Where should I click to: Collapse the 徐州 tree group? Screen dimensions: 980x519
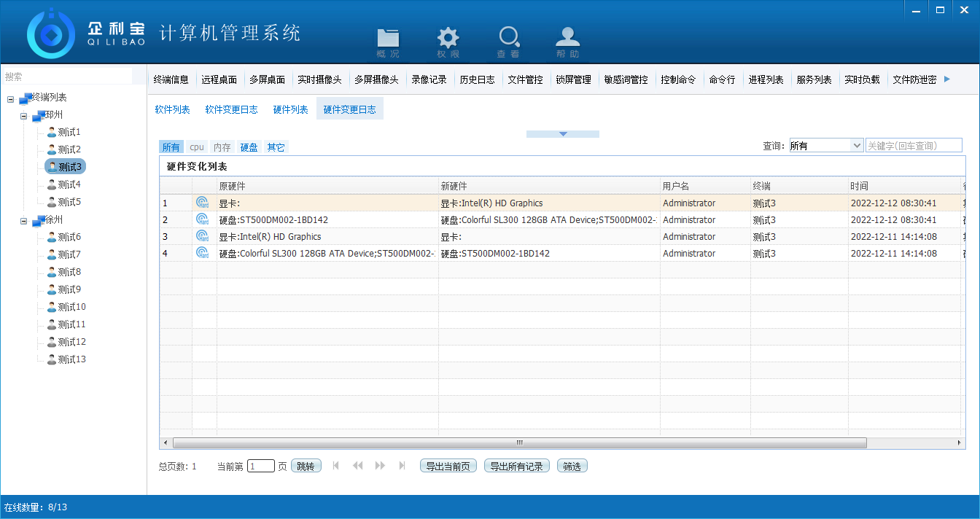coord(24,220)
